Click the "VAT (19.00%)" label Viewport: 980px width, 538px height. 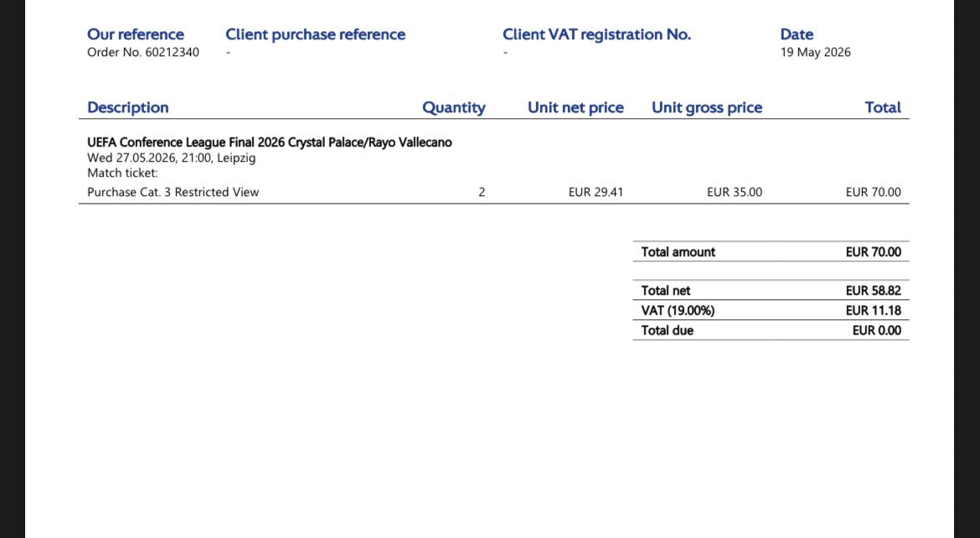678,311
